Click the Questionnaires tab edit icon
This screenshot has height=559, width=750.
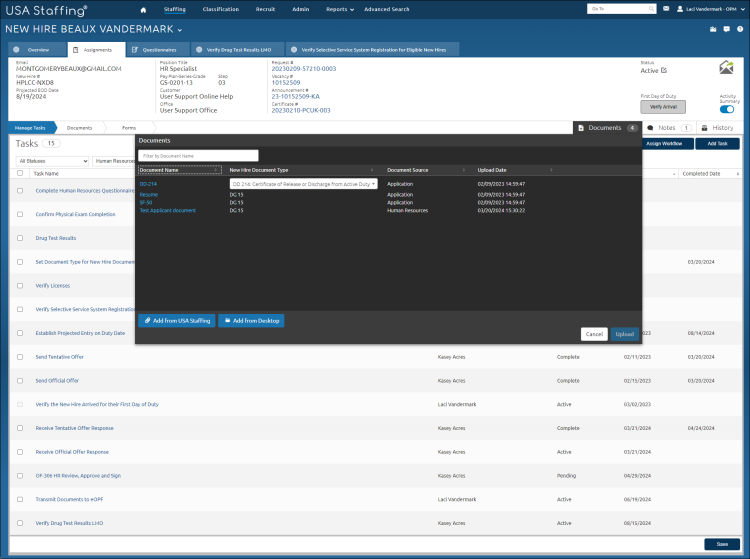click(x=135, y=50)
